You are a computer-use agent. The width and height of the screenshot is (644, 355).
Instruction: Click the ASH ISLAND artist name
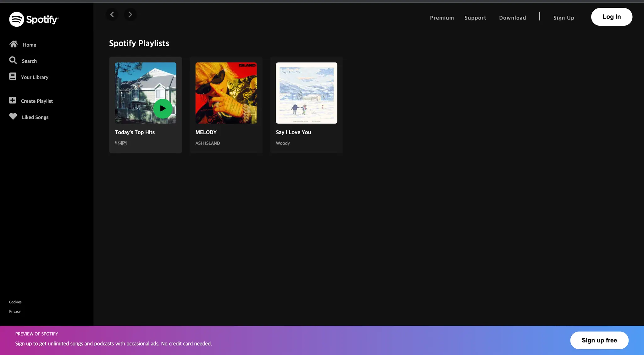pyautogui.click(x=208, y=143)
